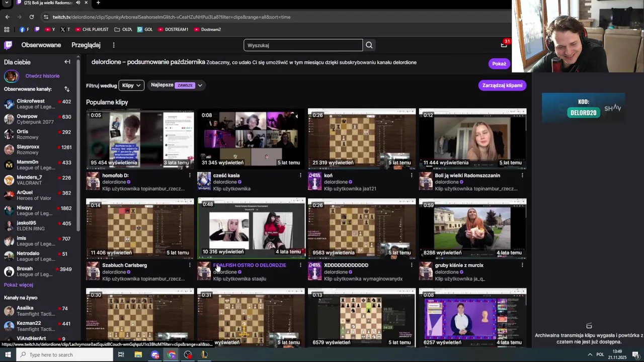Viewport: 644px width, 362px height.
Task: Open the Cinkrofwest channel in sidebar
Action: click(38, 104)
